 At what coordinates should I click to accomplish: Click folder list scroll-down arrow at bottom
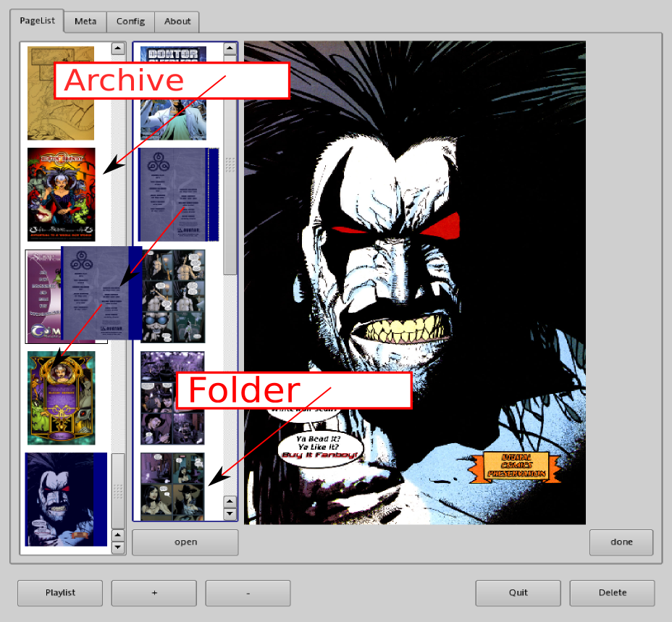(230, 513)
